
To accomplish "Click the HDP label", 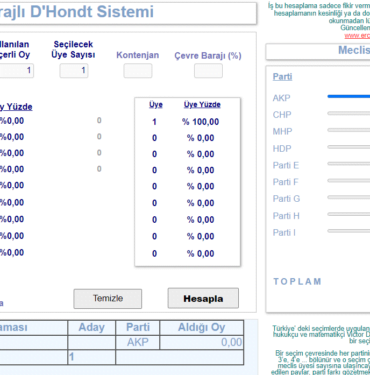I will tap(282, 148).
